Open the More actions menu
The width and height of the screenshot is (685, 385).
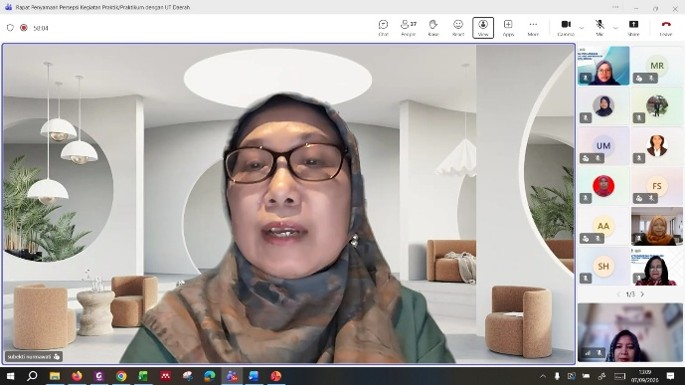[x=533, y=28]
